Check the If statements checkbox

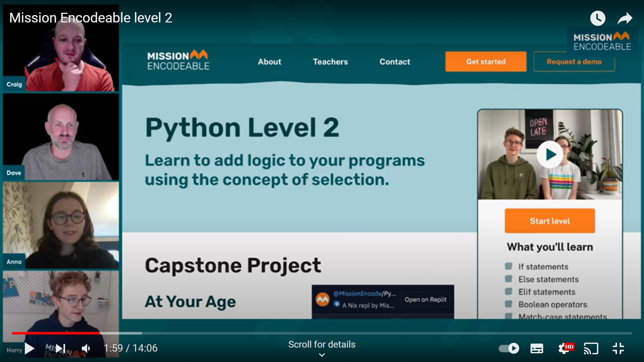tap(508, 266)
